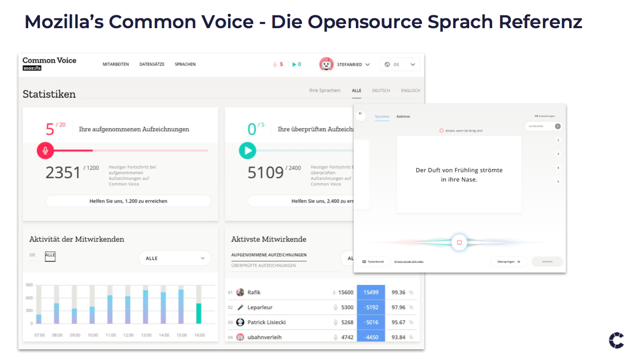Click the microphone icon next to 4742
Viewport: 644px width, 360px height.
(336, 337)
